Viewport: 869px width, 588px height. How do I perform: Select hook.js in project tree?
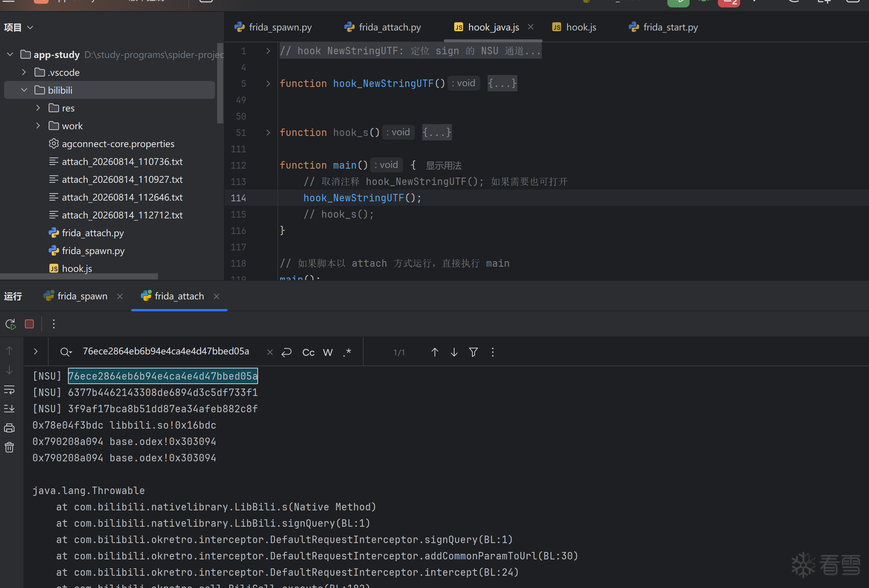pyautogui.click(x=70, y=269)
